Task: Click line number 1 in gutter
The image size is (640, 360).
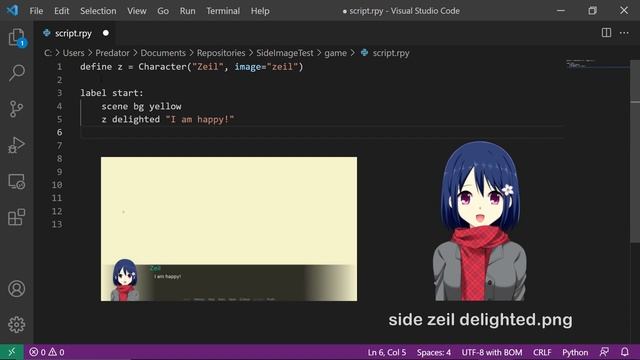Action: [x=60, y=67]
